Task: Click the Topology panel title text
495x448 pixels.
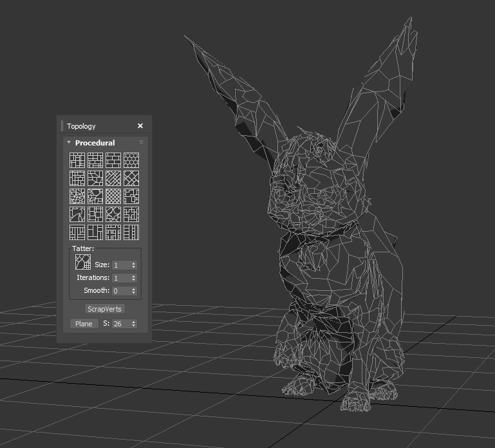Action: 81,126
